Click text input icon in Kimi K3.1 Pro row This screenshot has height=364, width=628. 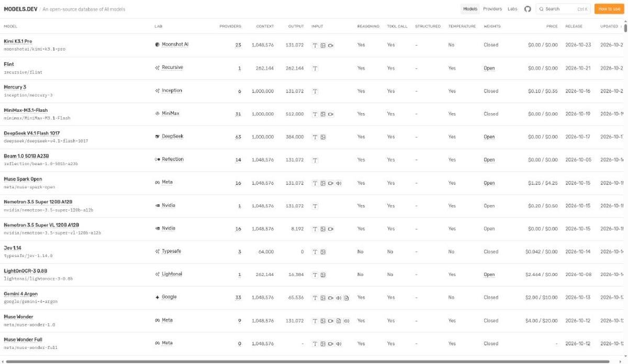tap(315, 45)
